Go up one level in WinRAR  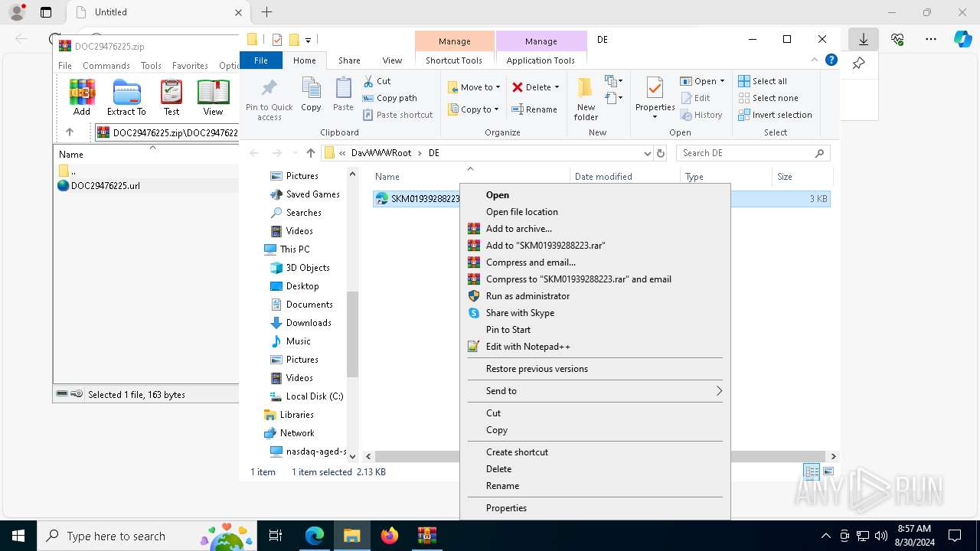(70, 132)
